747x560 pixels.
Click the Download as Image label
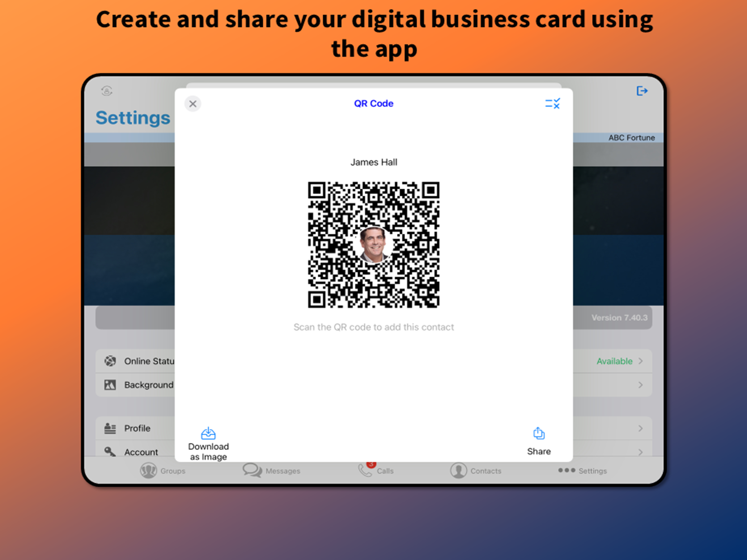coord(208,451)
